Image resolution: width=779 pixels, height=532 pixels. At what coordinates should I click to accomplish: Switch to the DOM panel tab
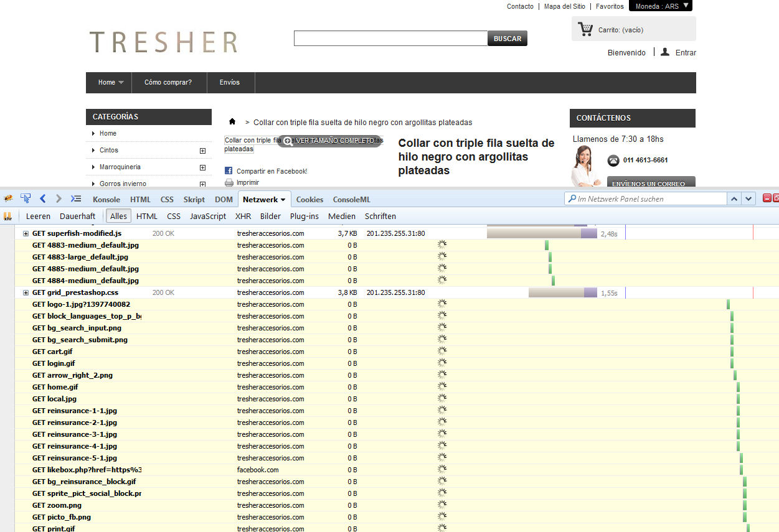[224, 199]
